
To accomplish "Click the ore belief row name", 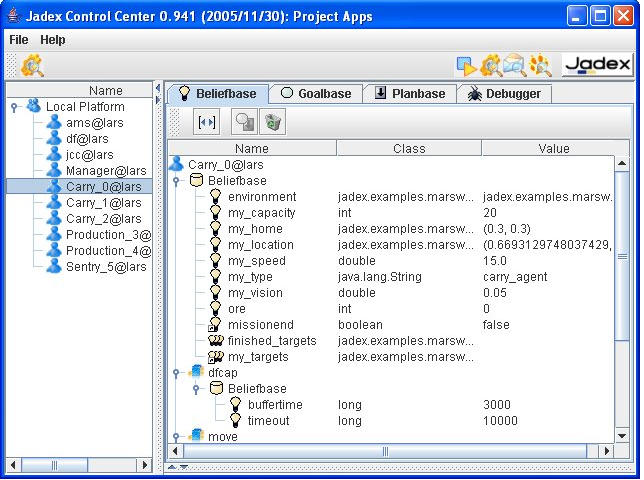I will click(x=237, y=309).
